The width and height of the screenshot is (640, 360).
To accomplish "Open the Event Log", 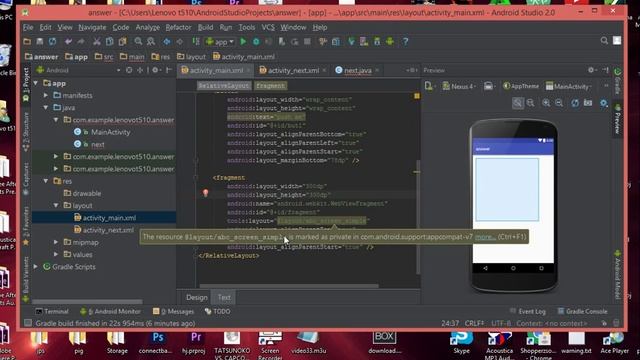I will click(x=527, y=311).
